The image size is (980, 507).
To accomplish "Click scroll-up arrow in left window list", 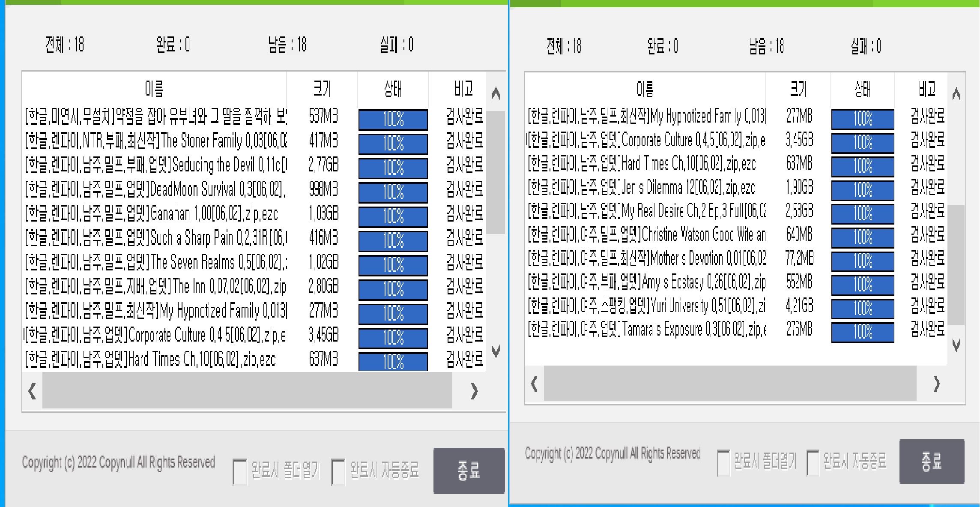I will click(496, 93).
